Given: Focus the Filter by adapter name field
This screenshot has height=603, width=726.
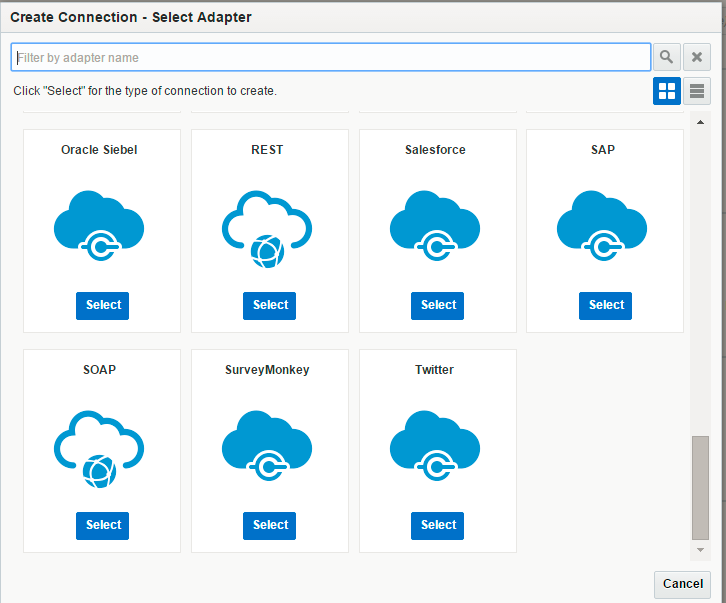Looking at the screenshot, I should [331, 57].
